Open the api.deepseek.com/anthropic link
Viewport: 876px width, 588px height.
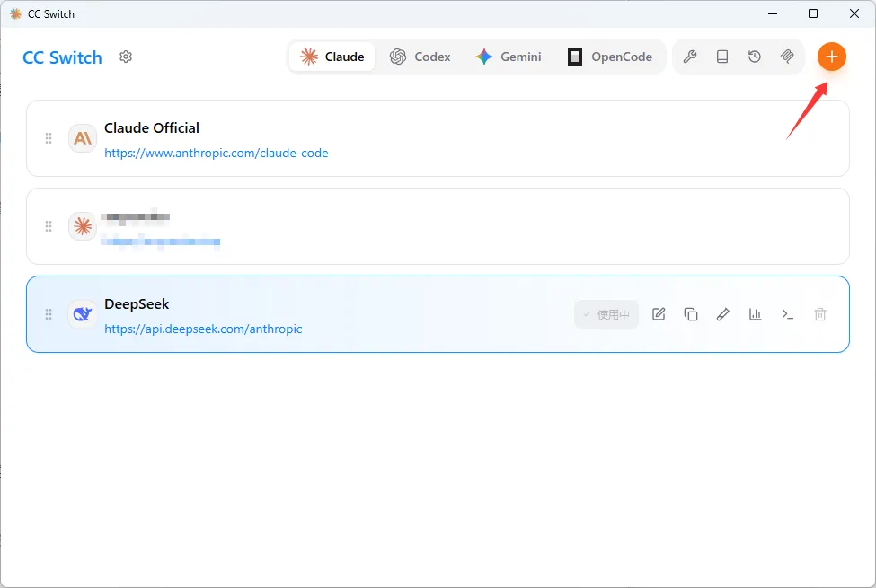coord(203,329)
